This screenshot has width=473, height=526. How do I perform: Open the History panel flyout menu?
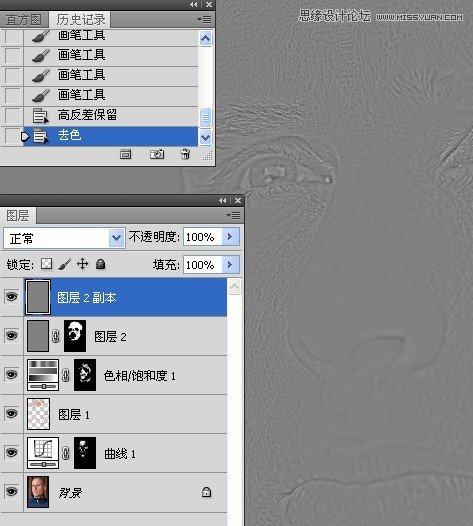pyautogui.click(x=204, y=20)
